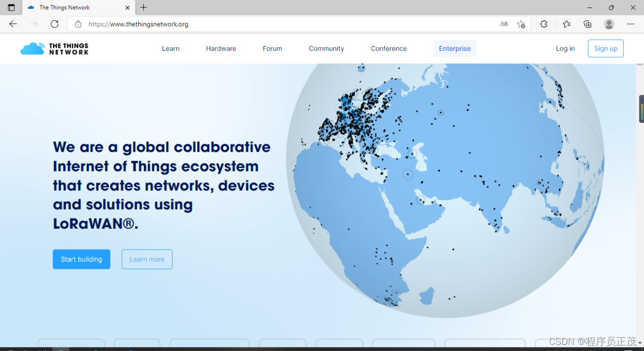
Task: Close The Things Network tab
Action: pos(127,8)
